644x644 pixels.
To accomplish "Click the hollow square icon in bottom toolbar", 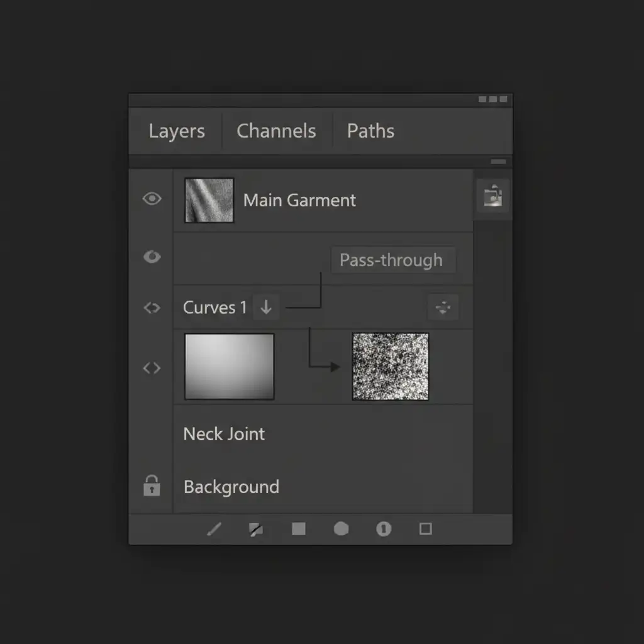I will pyautogui.click(x=426, y=529).
